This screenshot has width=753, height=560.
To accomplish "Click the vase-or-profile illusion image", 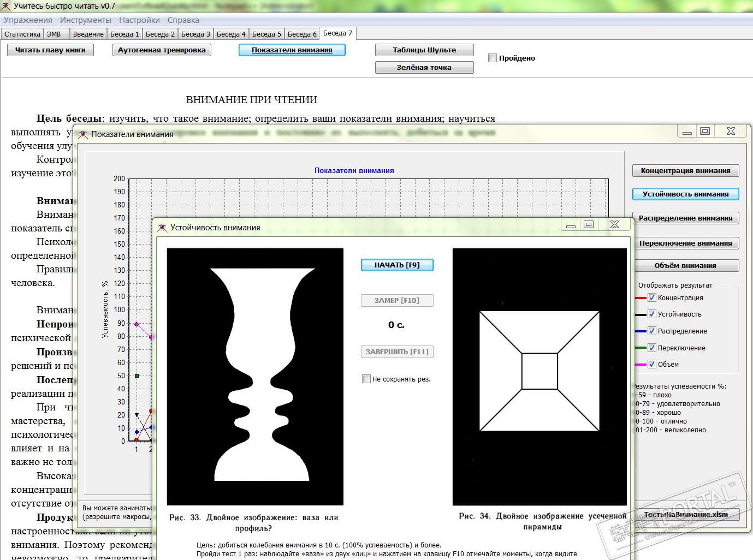I will click(255, 377).
